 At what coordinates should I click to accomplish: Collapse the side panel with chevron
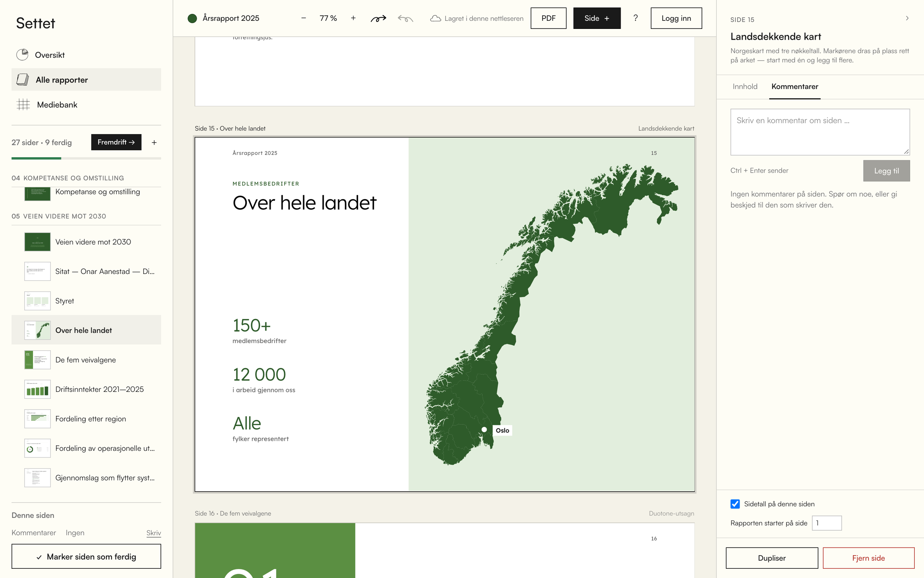click(907, 18)
